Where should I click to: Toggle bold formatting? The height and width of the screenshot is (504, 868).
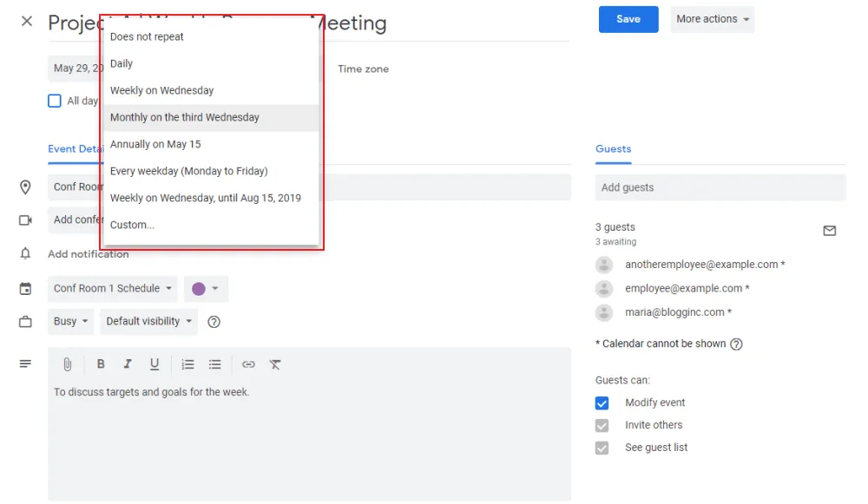click(x=101, y=363)
